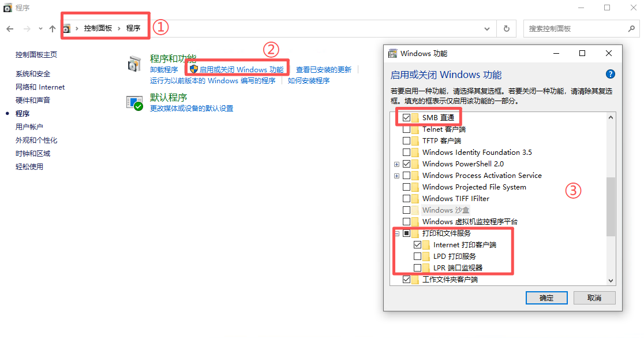Check Windows 虚拟机监控程序平台 checkbox
The height and width of the screenshot is (338, 644).
tap(407, 222)
